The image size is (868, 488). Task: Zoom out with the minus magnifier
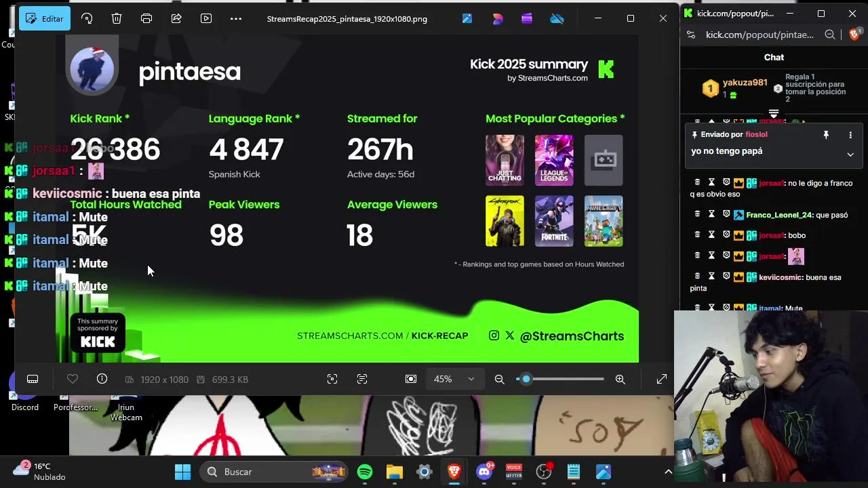click(500, 379)
